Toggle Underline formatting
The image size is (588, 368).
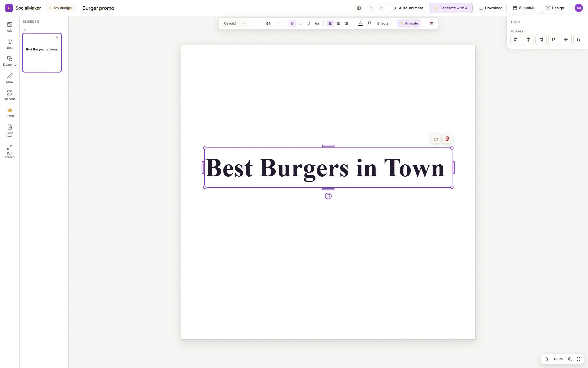coord(308,23)
